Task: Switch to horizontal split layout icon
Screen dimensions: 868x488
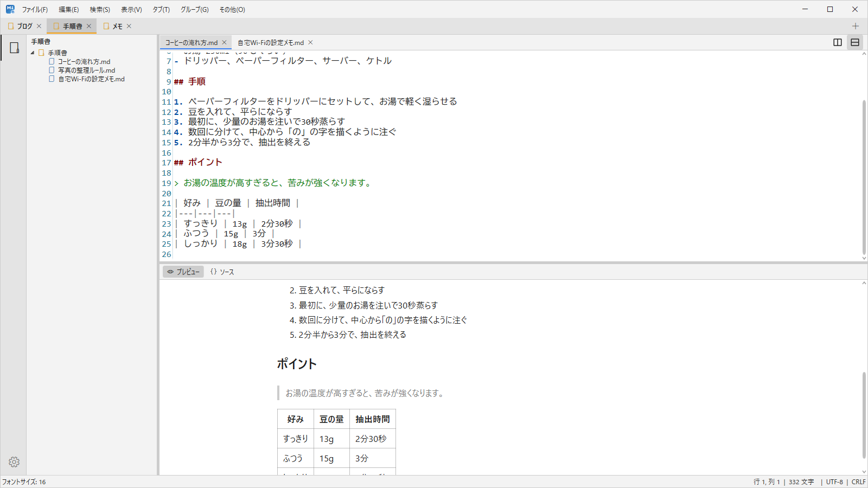Action: coord(855,42)
